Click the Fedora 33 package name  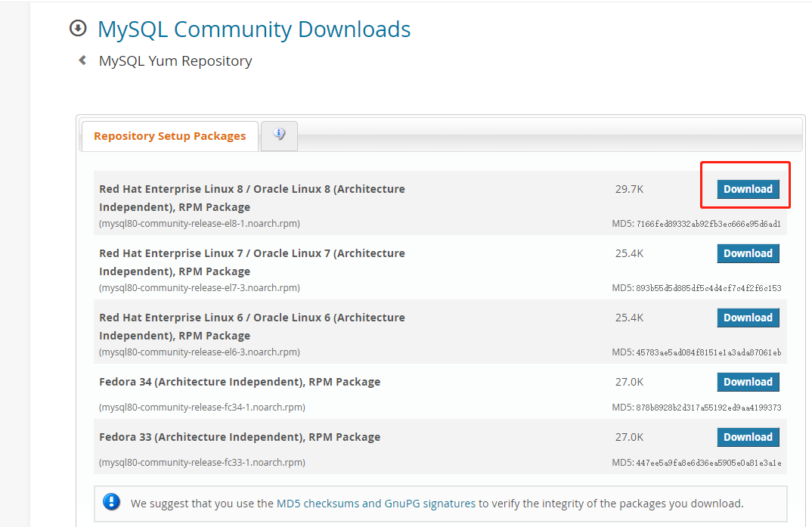tap(240, 438)
